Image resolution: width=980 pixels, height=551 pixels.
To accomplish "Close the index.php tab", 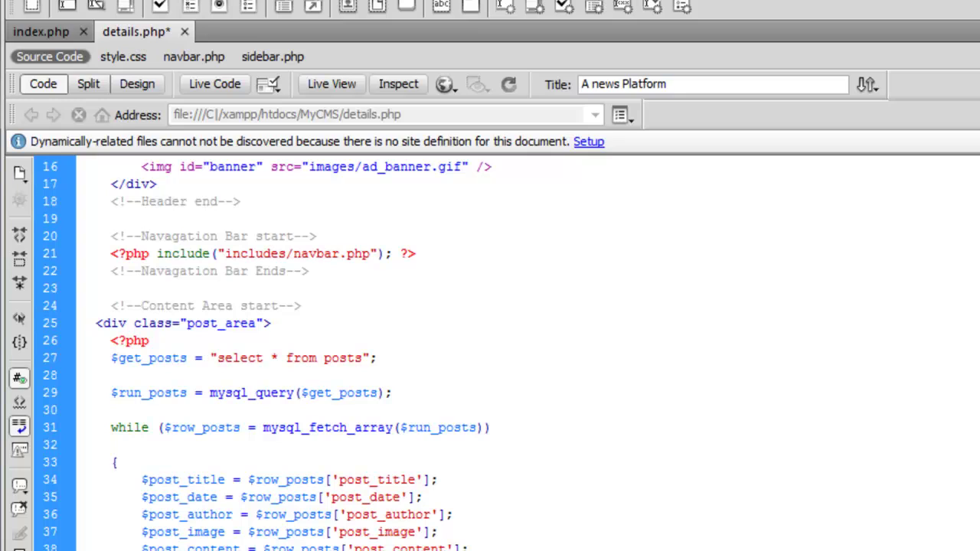I will [x=84, y=31].
